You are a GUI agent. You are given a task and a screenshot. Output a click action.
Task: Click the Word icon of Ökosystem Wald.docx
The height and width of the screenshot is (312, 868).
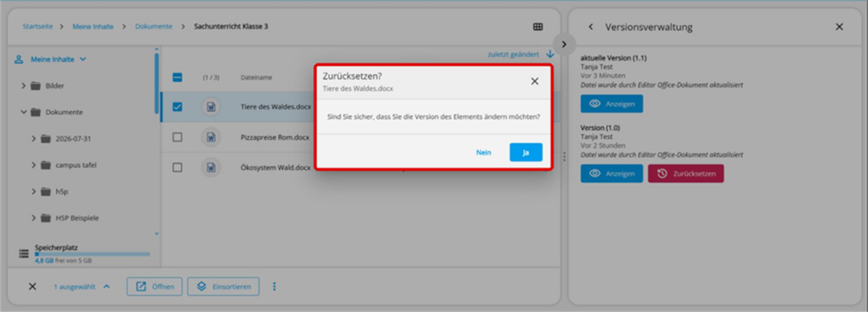click(211, 167)
